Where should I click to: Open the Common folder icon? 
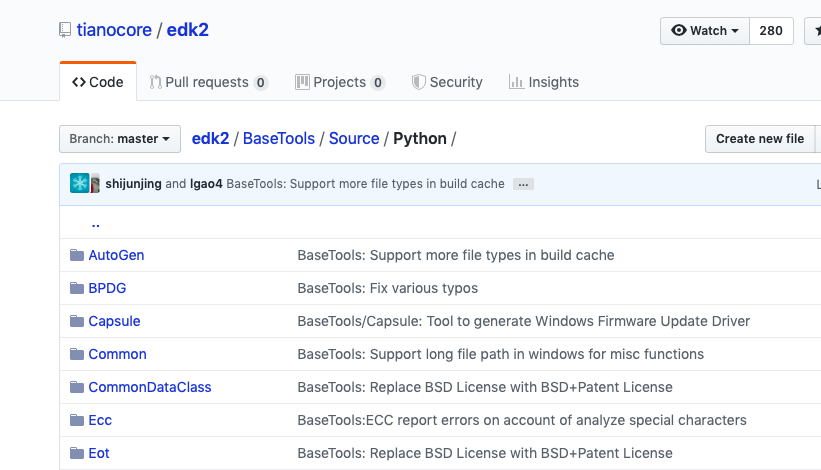(77, 354)
